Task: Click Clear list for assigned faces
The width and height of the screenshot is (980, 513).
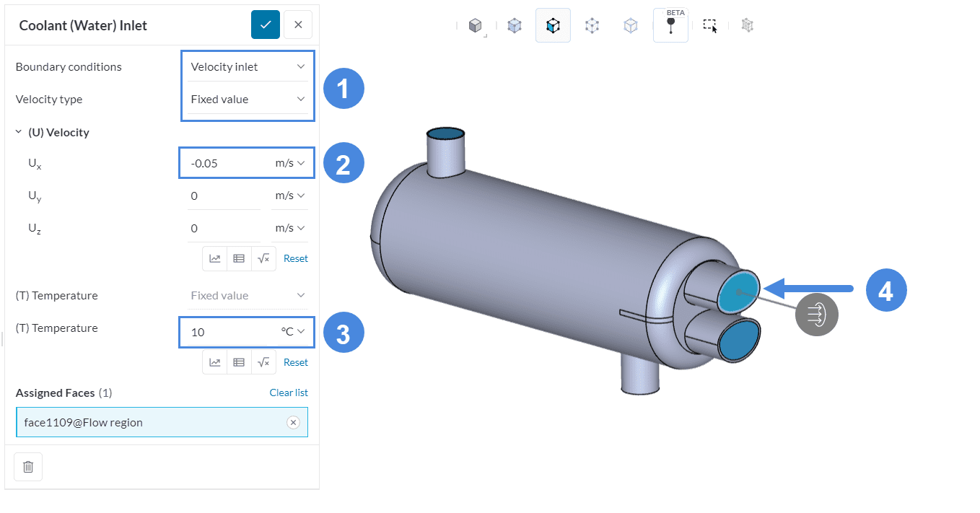Action: [x=289, y=393]
